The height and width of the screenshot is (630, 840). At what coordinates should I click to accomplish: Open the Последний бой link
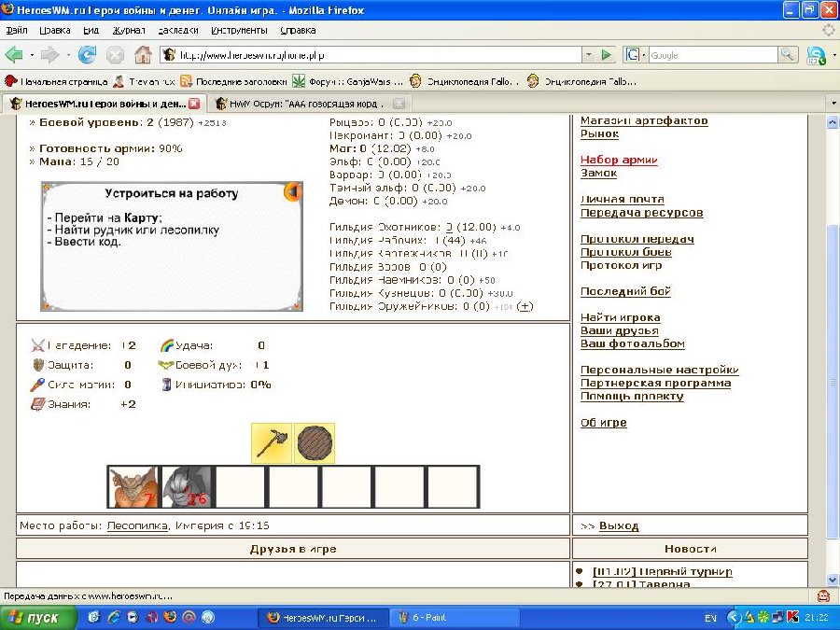click(625, 291)
